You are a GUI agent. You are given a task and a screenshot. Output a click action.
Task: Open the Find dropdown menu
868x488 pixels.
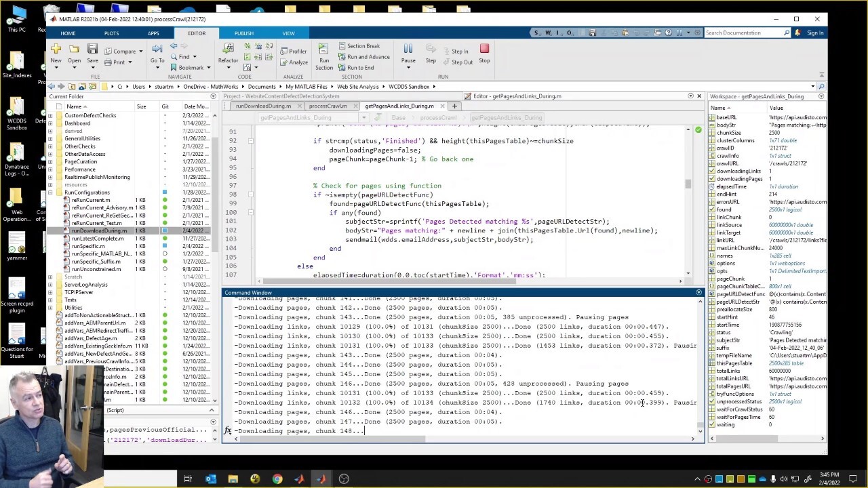[195, 57]
